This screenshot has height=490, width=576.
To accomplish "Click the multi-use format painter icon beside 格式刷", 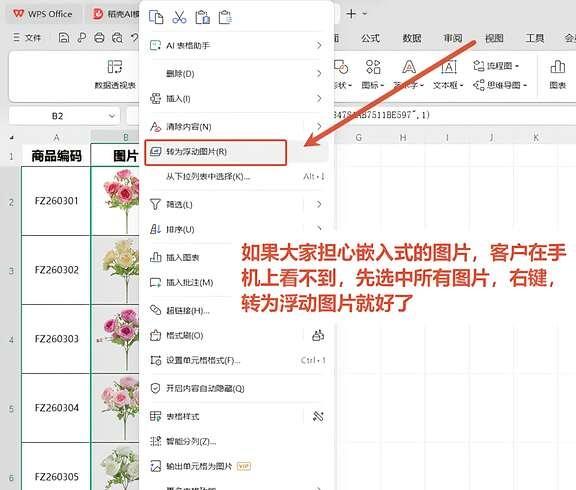I will 318,335.
